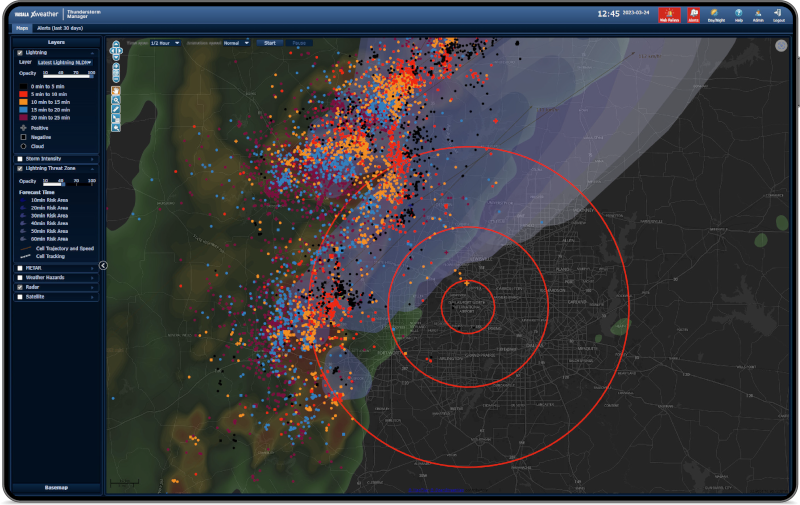Image resolution: width=800 pixels, height=505 pixels.
Task: Select the pan hand tool
Action: pos(116,91)
